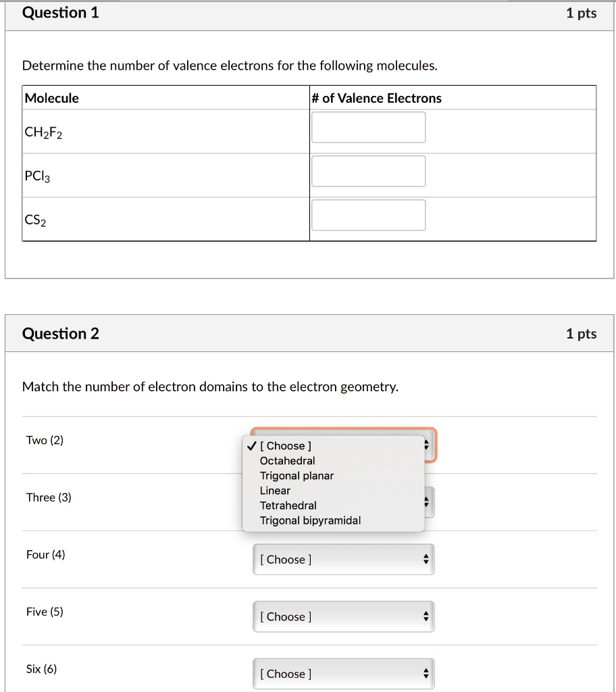Select Trigonal planar from the open dropdown

[296, 475]
